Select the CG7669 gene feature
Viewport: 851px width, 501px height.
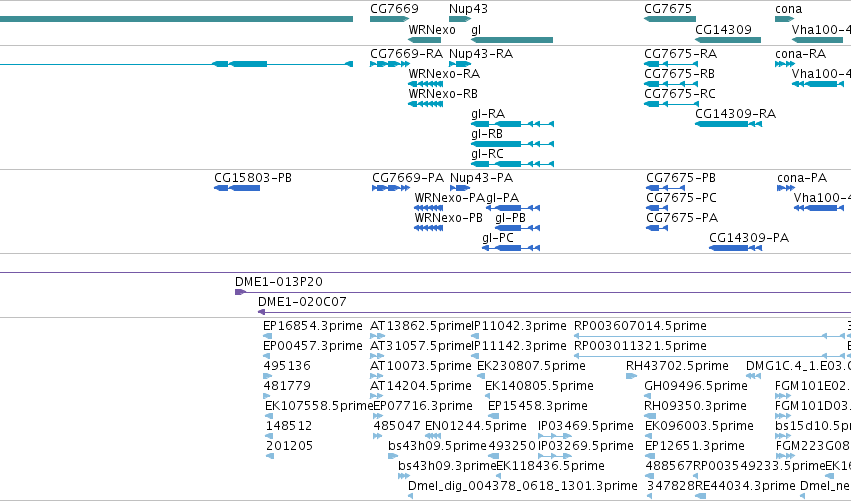tap(389, 19)
